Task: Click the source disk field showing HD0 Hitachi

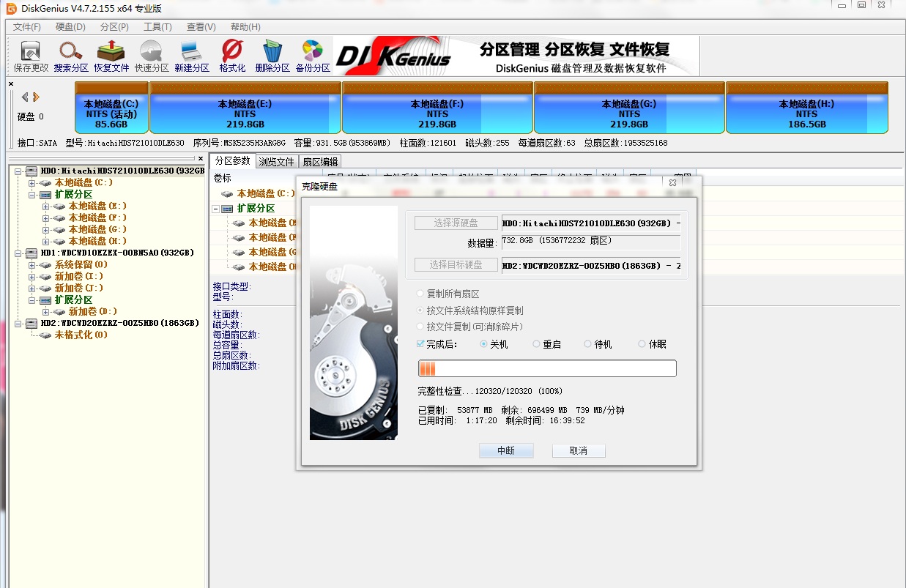Action: click(591, 223)
